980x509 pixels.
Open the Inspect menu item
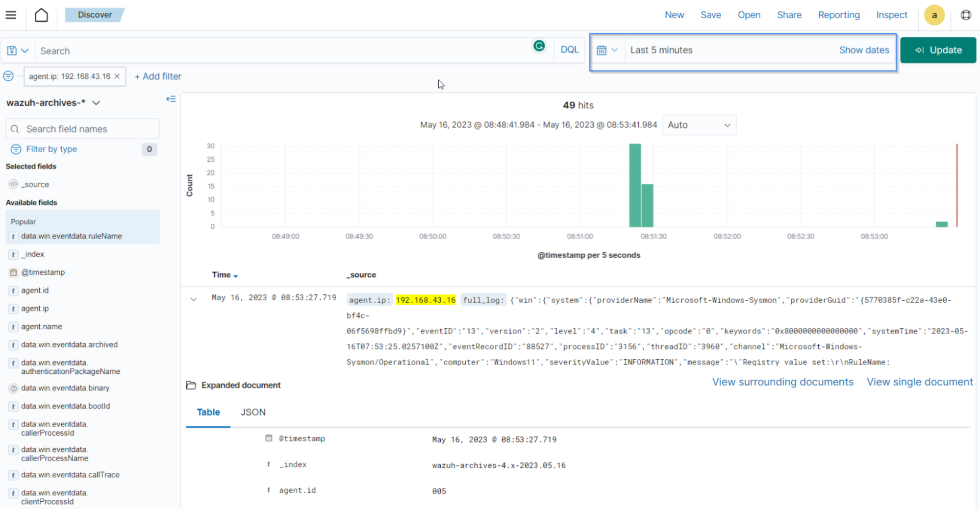(x=891, y=15)
